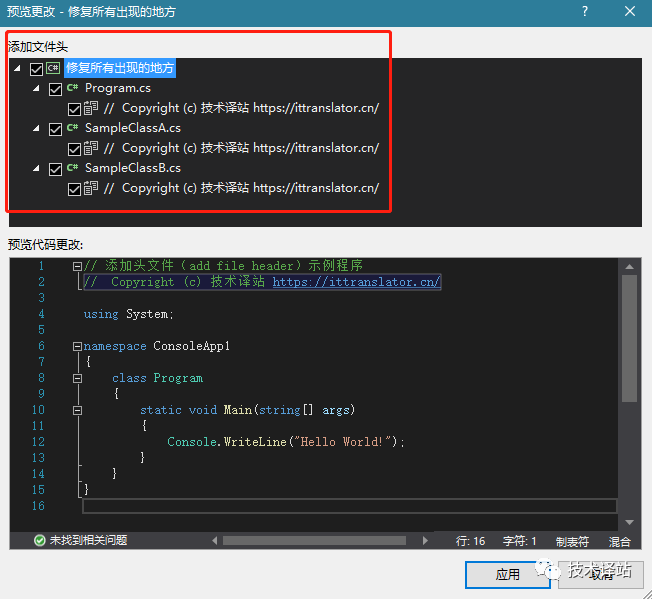Place cursor on empty line 16 of preview
Viewport: 652px width, 599px height.
click(349, 506)
